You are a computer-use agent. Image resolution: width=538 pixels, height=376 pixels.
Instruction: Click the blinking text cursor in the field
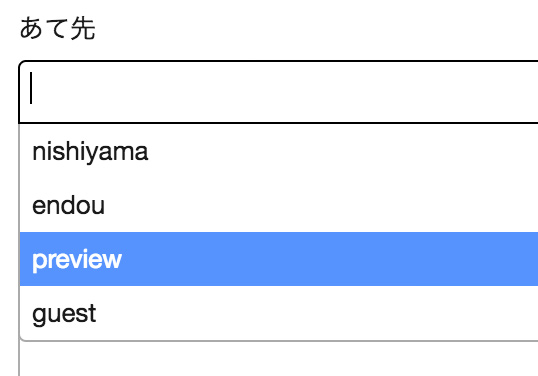click(31, 88)
